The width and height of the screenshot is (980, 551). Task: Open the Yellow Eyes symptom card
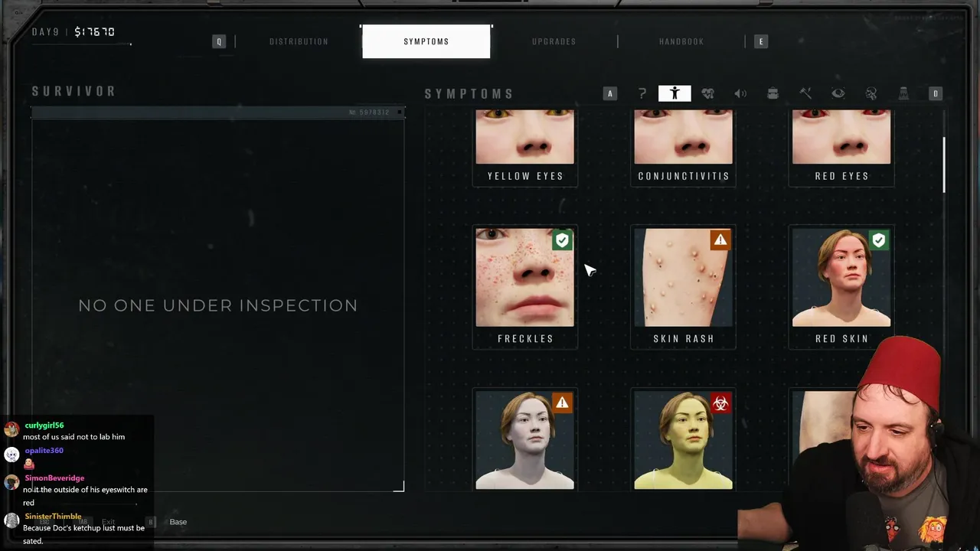tap(525, 147)
